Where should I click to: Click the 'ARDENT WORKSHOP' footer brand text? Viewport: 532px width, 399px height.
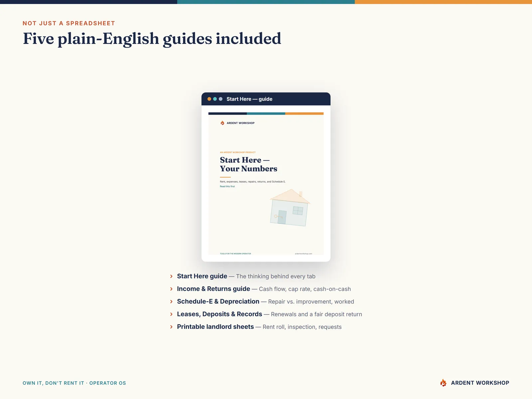point(480,383)
